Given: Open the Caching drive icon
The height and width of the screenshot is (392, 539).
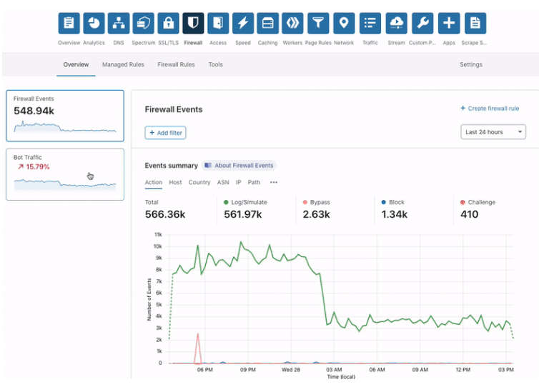Looking at the screenshot, I should 268,23.
